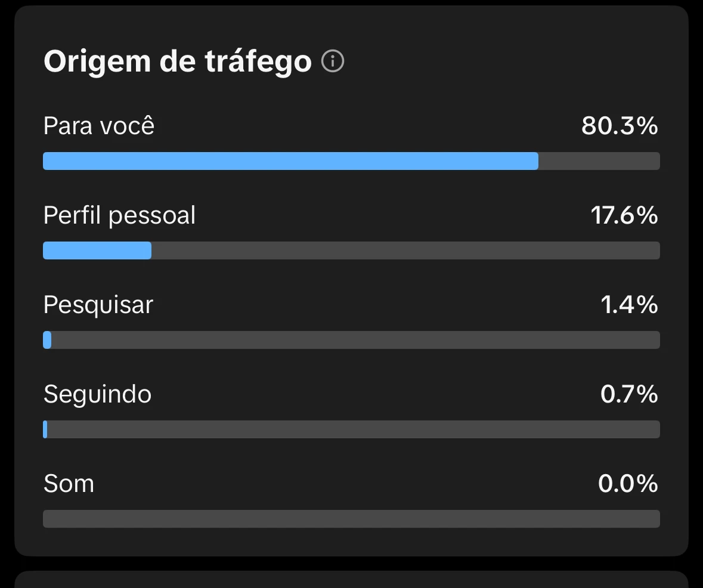Click the Origem de tráfego heading

[x=177, y=61]
